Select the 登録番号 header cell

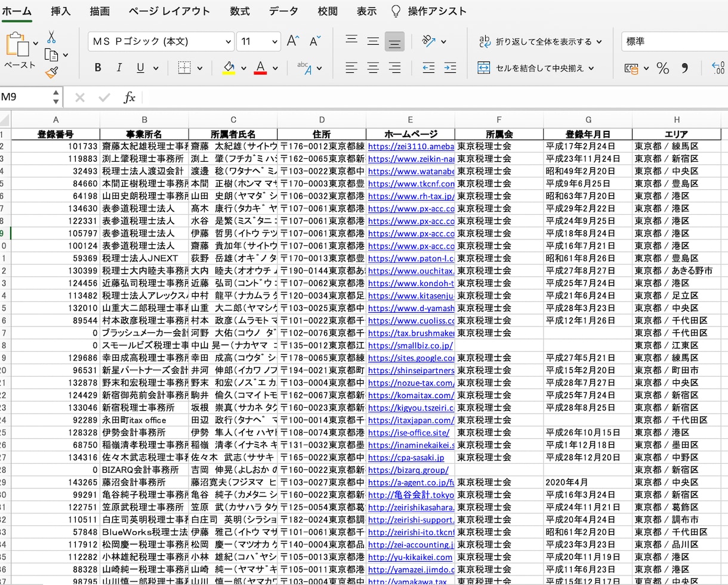pyautogui.click(x=55, y=134)
